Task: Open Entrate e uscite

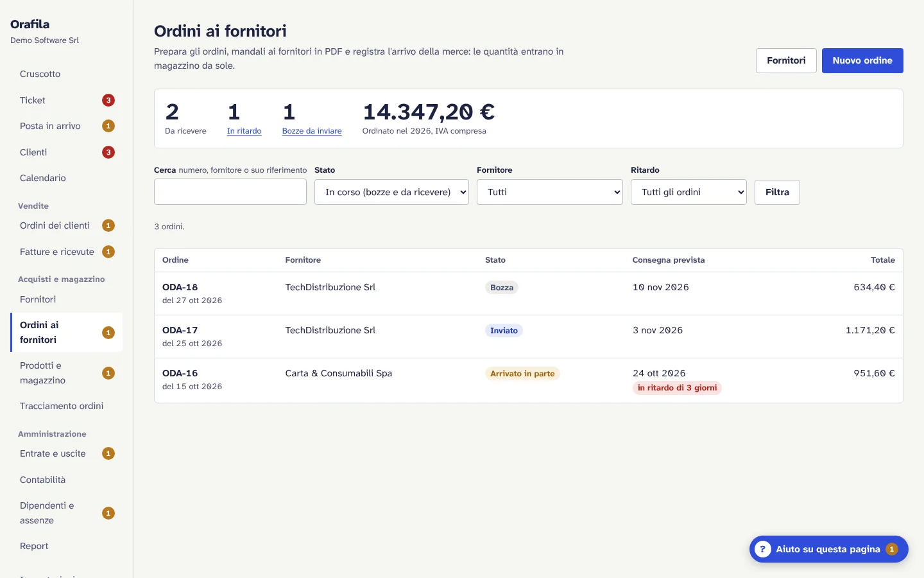Action: point(66,453)
